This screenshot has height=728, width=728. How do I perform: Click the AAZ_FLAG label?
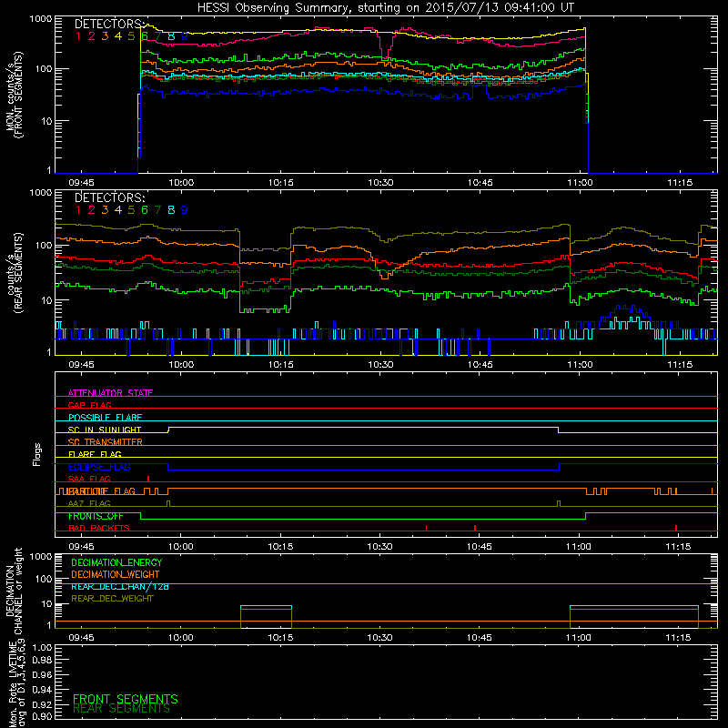[x=89, y=504]
